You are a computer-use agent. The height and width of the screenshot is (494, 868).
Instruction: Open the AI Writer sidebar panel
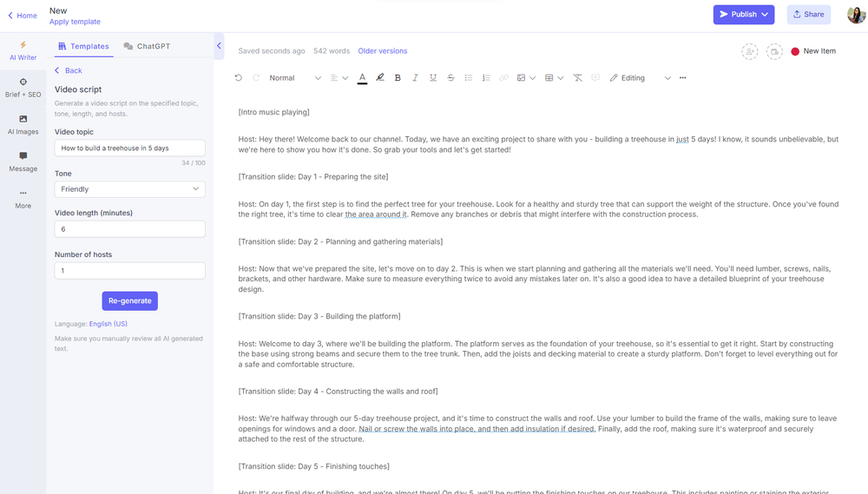click(x=23, y=50)
